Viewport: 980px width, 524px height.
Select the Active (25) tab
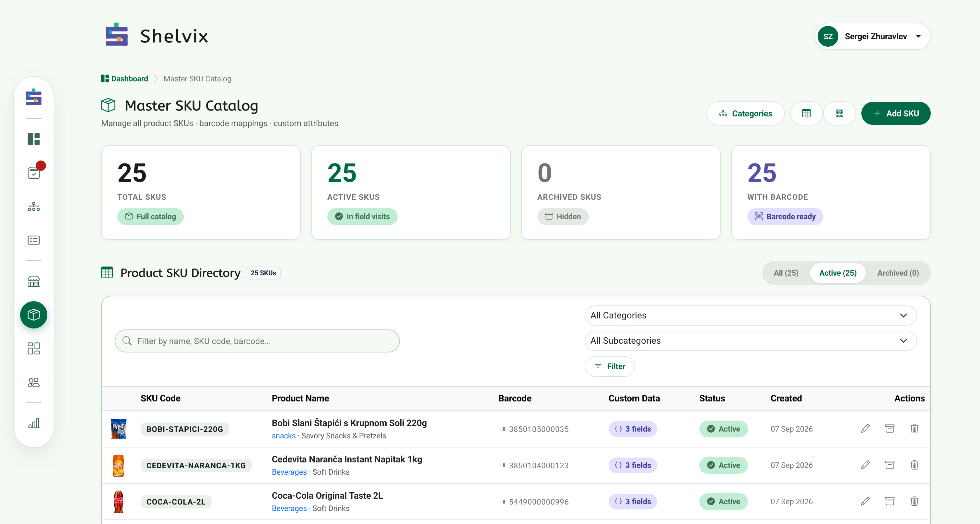point(838,273)
